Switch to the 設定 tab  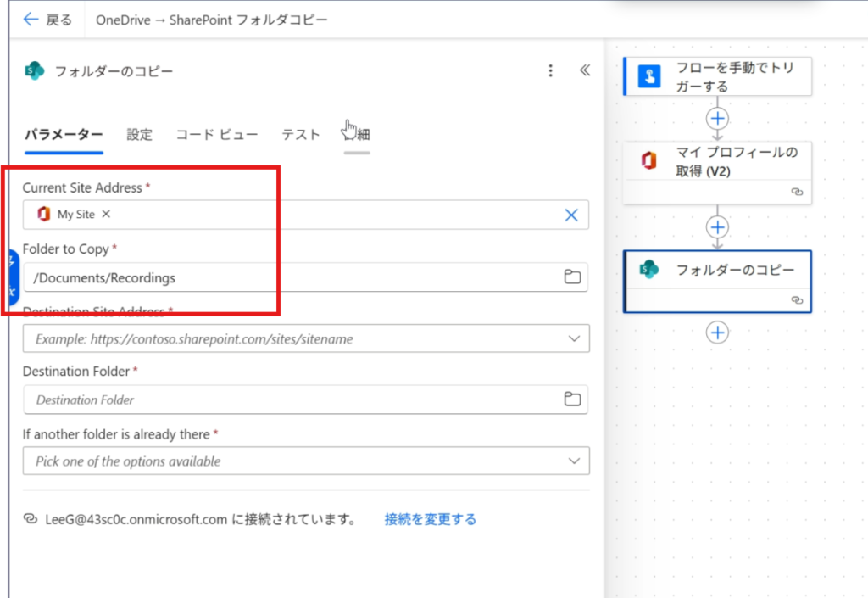pyautogui.click(x=140, y=134)
